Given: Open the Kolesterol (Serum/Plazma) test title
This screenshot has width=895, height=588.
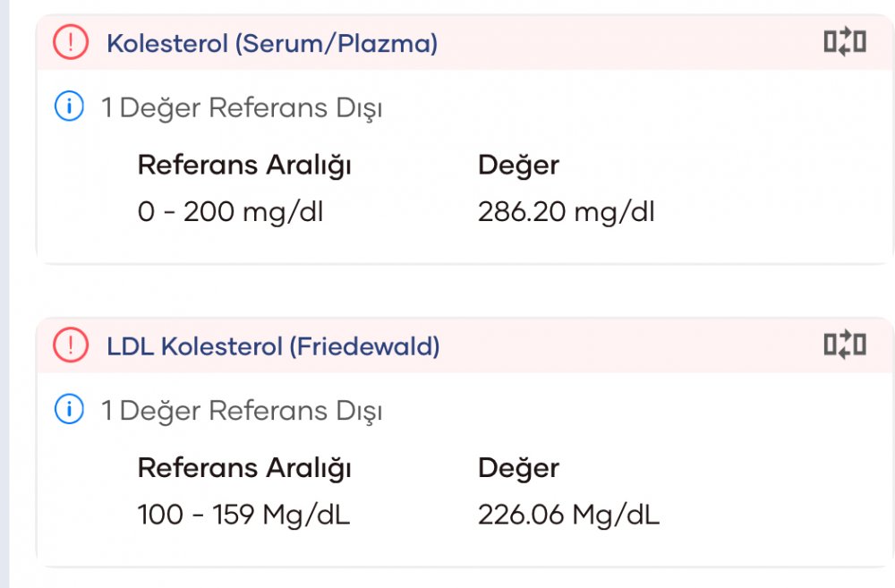Looking at the screenshot, I should tap(272, 43).
